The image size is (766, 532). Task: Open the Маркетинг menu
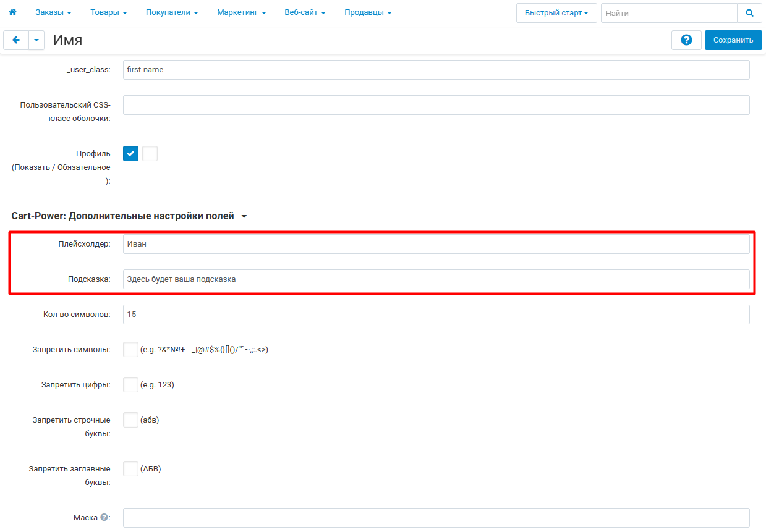(x=242, y=12)
